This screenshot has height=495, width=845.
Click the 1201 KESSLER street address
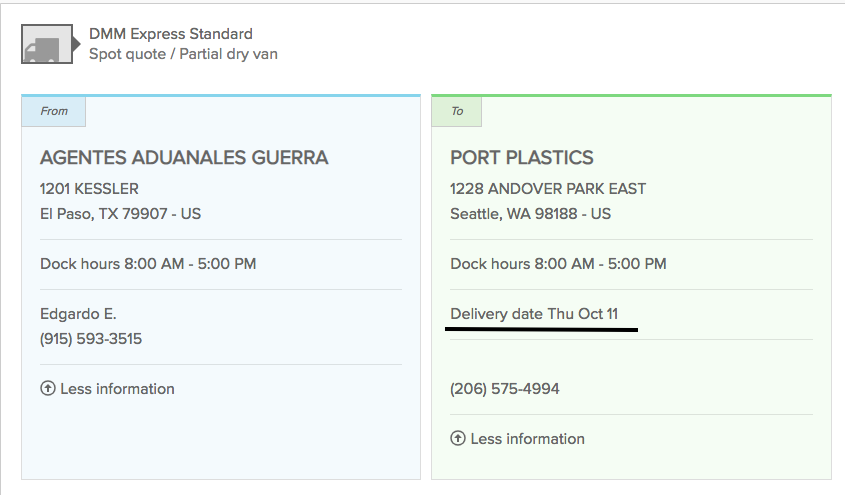(89, 189)
